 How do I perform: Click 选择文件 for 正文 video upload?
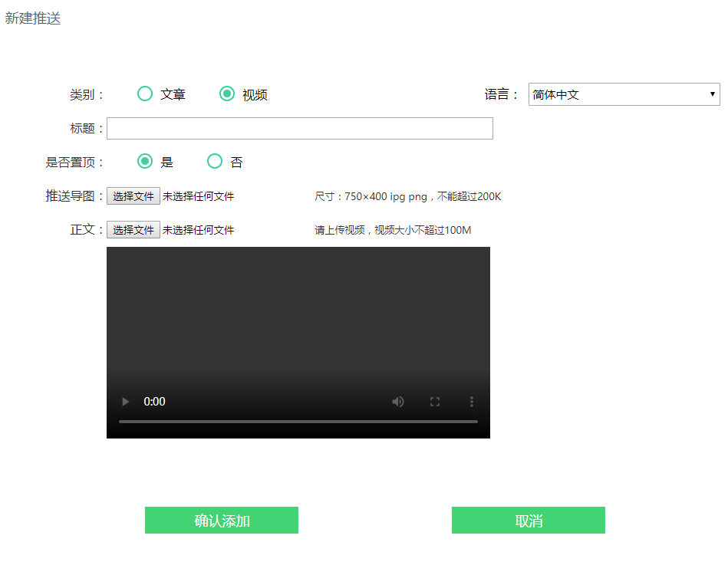[133, 229]
